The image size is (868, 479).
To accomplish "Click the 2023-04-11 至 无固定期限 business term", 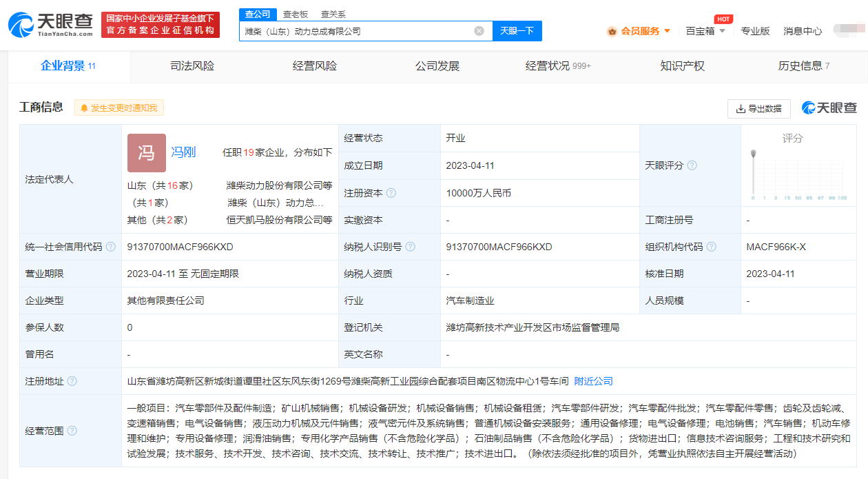I will click(183, 274).
